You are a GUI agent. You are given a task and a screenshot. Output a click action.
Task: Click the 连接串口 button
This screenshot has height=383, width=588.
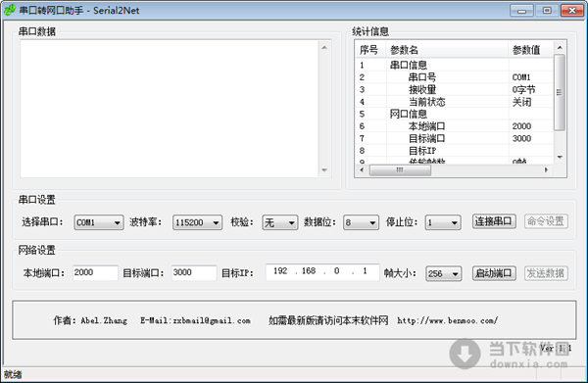coord(494,221)
